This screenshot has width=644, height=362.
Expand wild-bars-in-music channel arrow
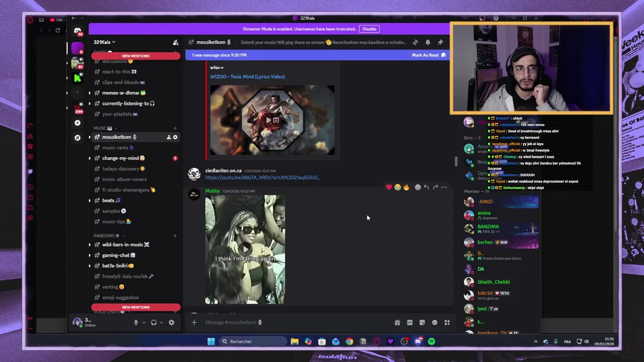[x=90, y=245]
